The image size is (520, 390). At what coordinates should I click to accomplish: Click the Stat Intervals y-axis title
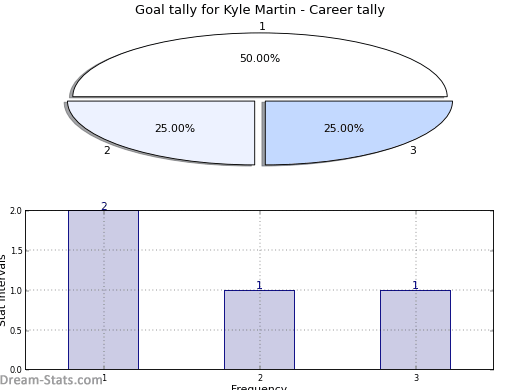(3, 290)
